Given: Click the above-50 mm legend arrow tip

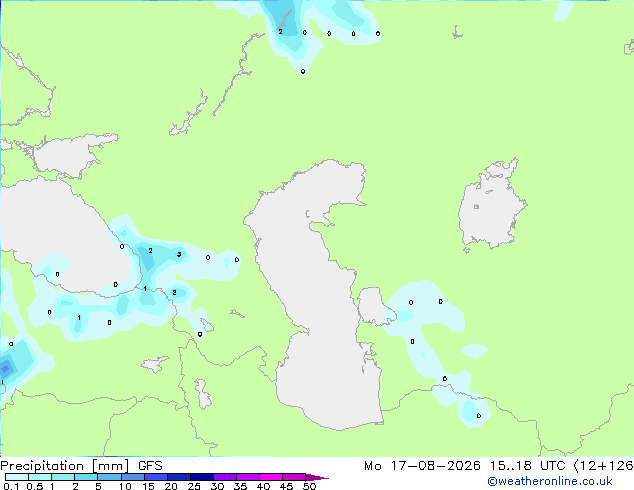Looking at the screenshot, I should point(317,477).
